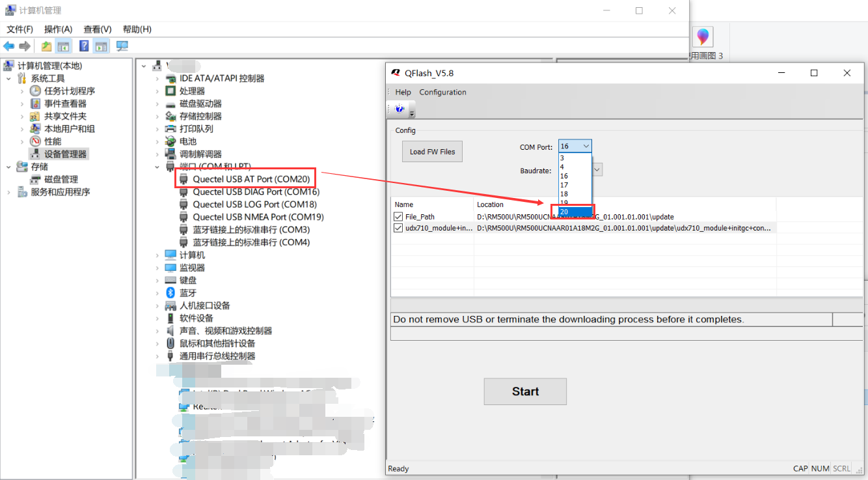Open the File (文件) menu
The height and width of the screenshot is (480, 868).
(20, 29)
